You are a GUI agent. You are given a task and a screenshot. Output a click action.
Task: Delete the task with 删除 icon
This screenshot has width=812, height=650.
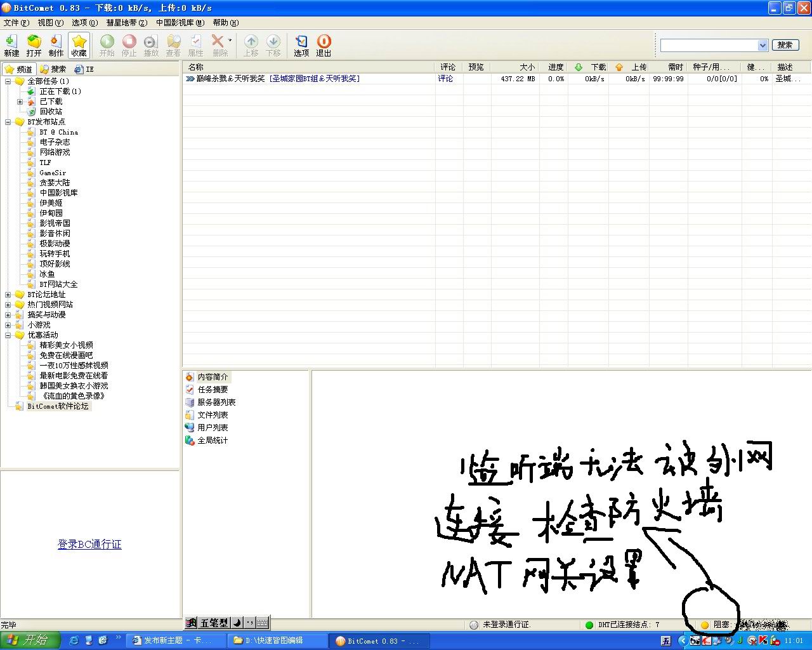coord(219,46)
